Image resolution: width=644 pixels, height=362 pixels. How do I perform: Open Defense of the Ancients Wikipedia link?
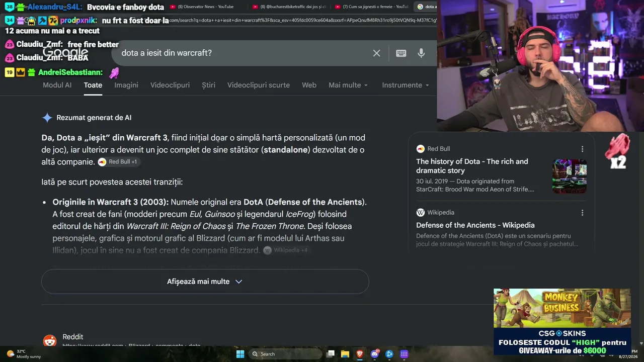[475, 225]
